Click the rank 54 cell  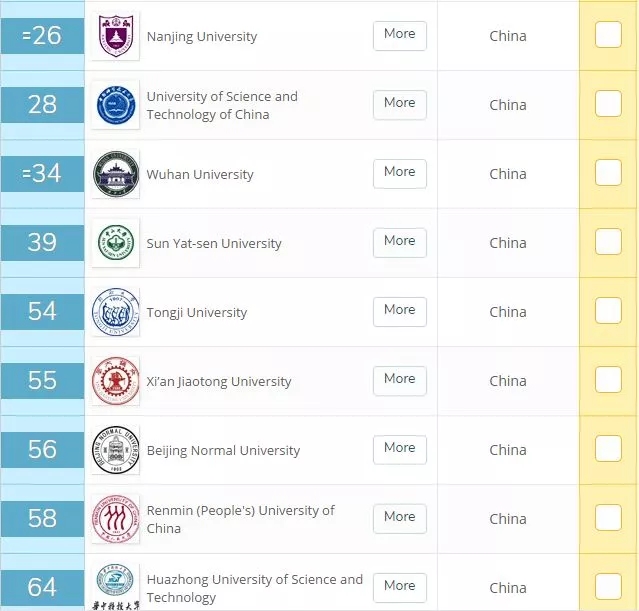(x=42, y=312)
